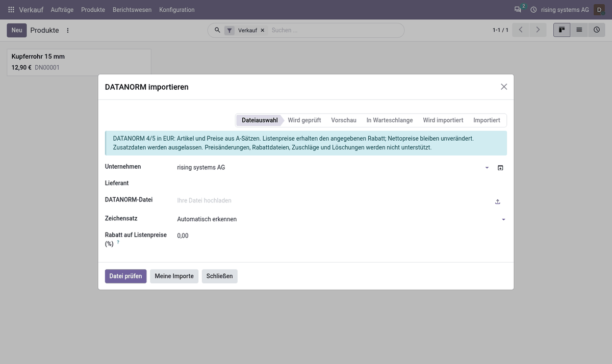Screen dimensions: 612x364
Task: Focus the Suchen search input
Action: (335, 30)
